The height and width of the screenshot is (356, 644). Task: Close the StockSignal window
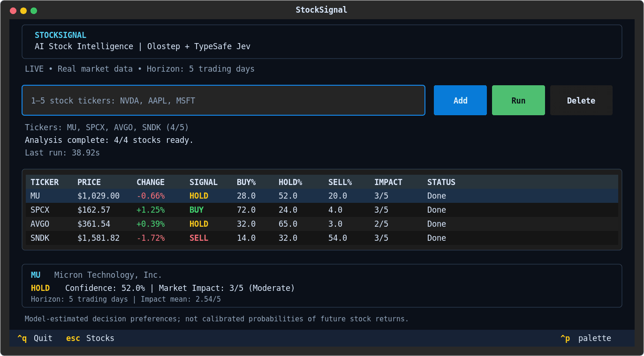coord(13,11)
